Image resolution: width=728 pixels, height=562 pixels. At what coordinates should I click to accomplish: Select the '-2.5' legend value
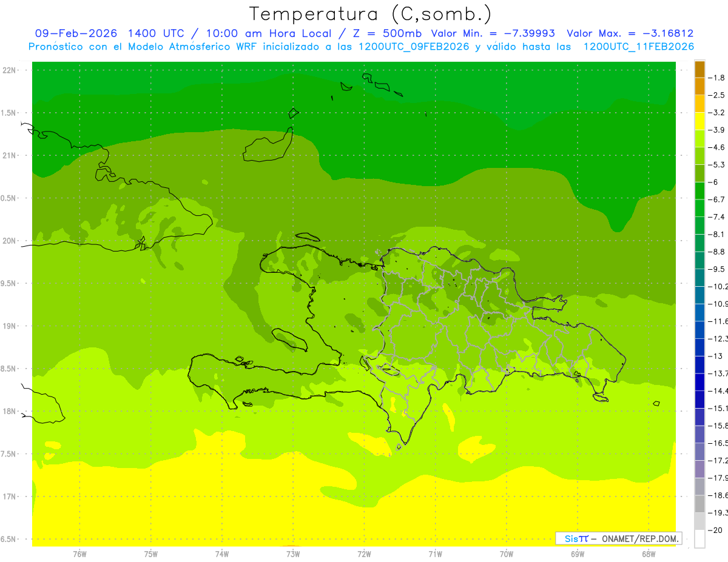(x=716, y=95)
